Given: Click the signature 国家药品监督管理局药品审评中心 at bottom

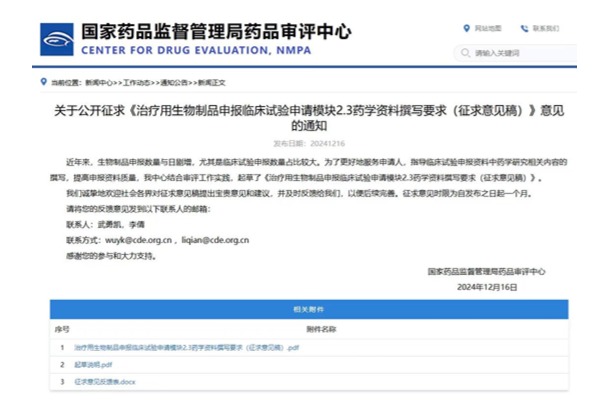Looking at the screenshot, I should pos(486,271).
